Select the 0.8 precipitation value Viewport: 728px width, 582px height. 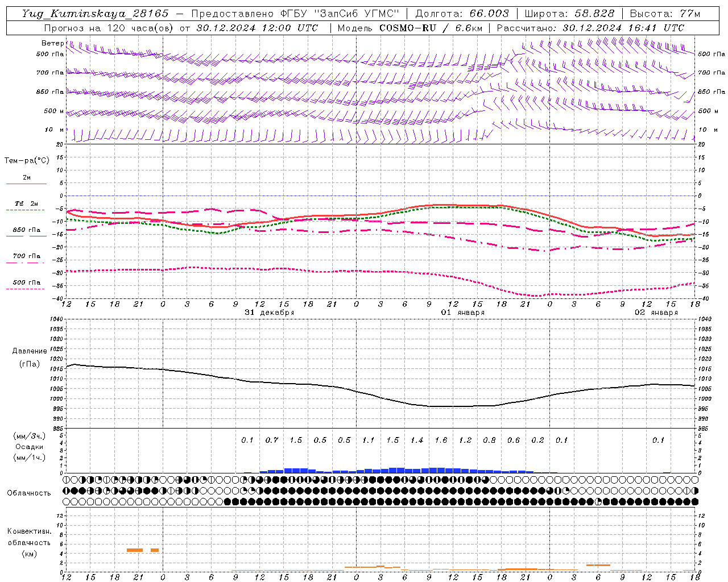point(489,440)
